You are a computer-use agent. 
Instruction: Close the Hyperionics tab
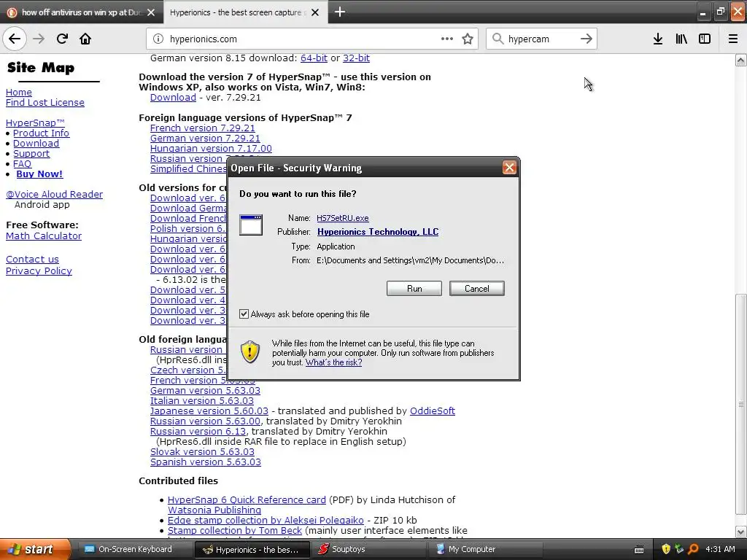point(315,12)
